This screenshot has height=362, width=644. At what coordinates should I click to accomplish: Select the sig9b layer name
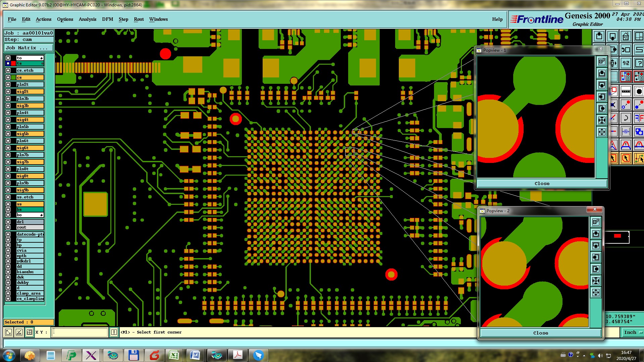tap(30, 190)
